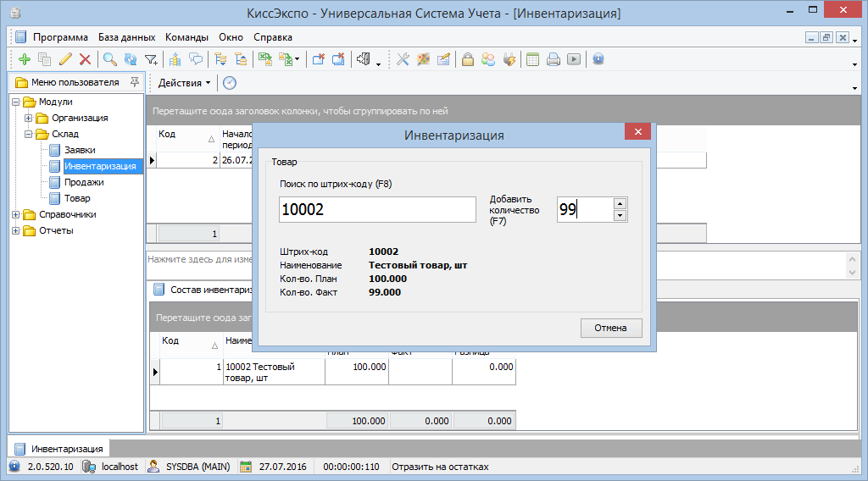This screenshot has height=481, width=868.
Task: Open the База данных menu
Action: (x=126, y=37)
